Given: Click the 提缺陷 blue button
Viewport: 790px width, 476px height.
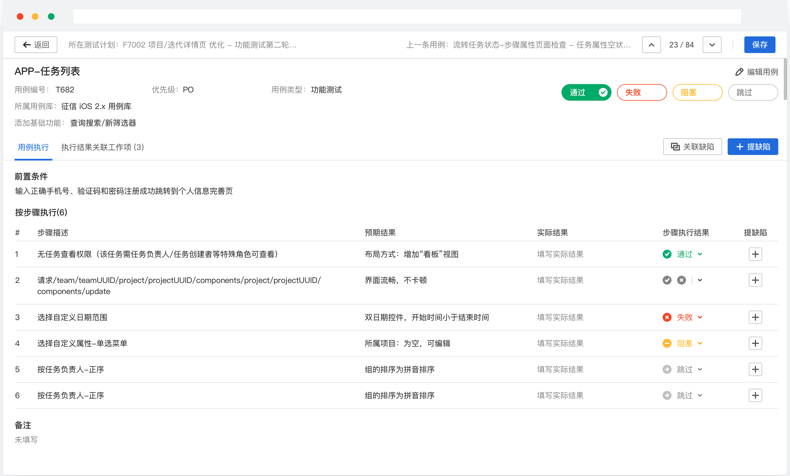Looking at the screenshot, I should coord(753,147).
